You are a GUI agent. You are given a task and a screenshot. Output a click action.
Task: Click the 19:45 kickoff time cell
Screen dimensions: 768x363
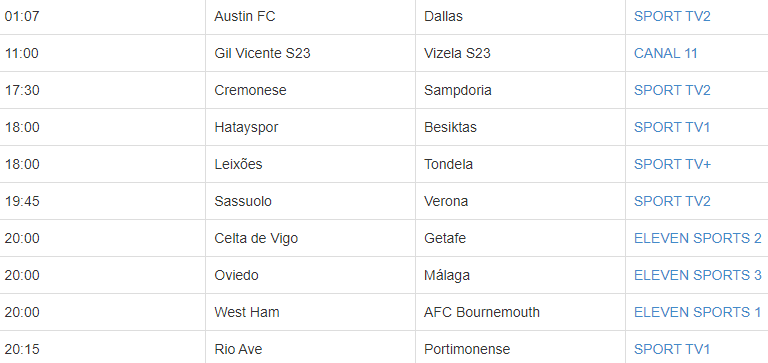click(102, 201)
